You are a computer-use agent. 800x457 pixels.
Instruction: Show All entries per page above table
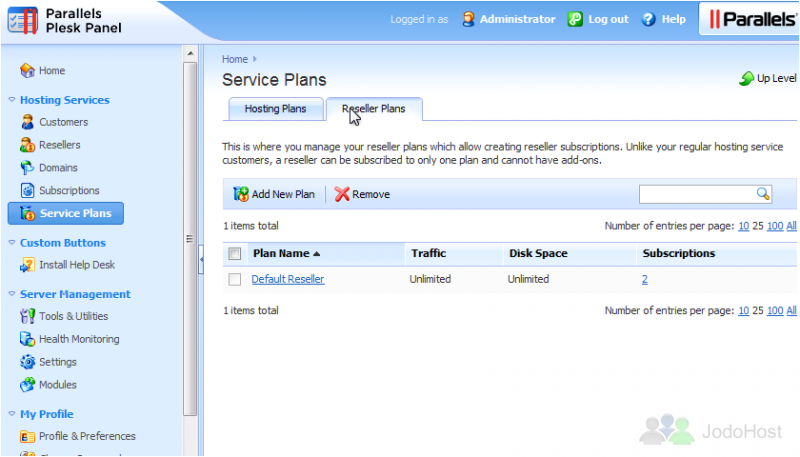791,226
